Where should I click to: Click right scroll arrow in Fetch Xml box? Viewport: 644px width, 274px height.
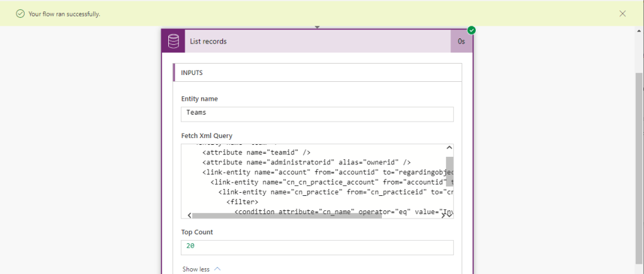444,215
